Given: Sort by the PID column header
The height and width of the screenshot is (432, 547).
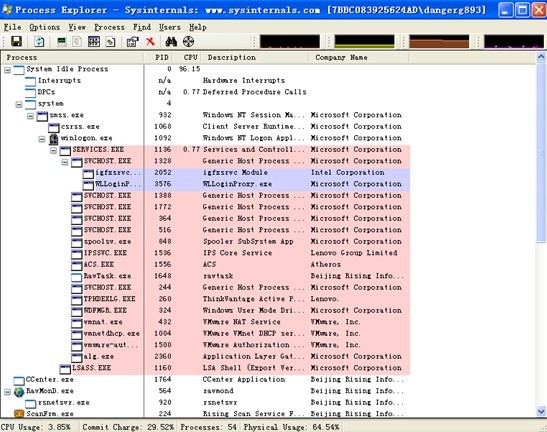Looking at the screenshot, I should [x=159, y=57].
